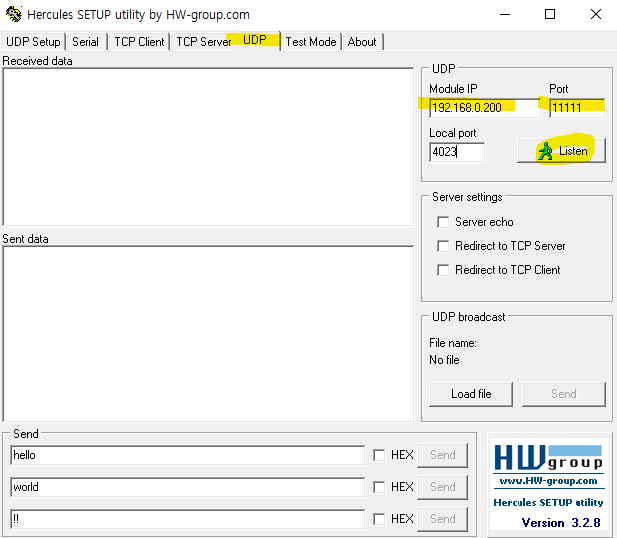Close the Hercules window
617x538 pixels.
click(596, 15)
